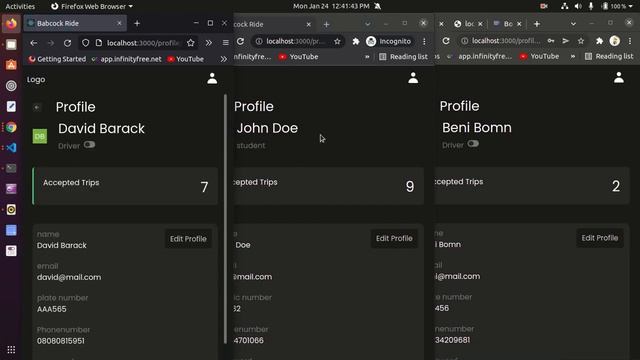Click Edit Profile for David Barack
This screenshot has width=640, height=360.
[x=188, y=239]
